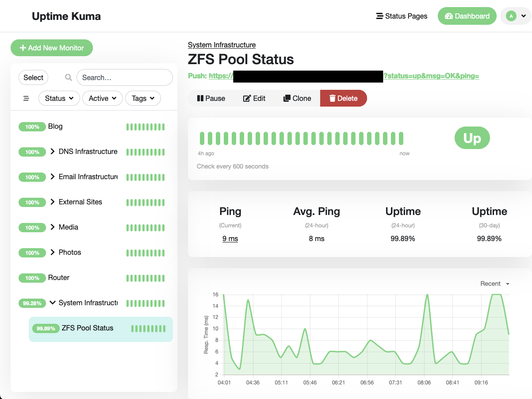Image resolution: width=532 pixels, height=399 pixels.
Task: Click the System Infrastructure breadcrumb link
Action: pyautogui.click(x=222, y=45)
